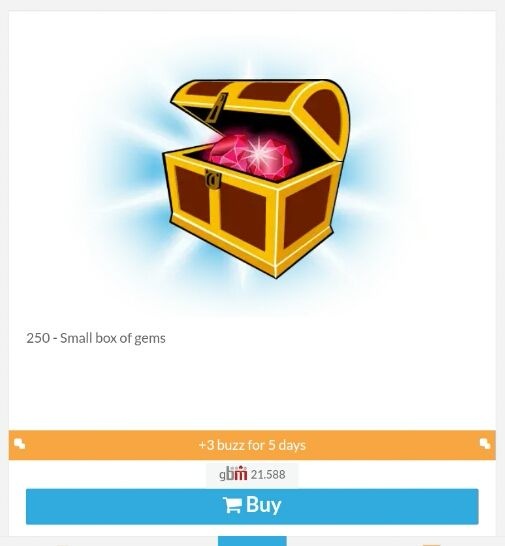Click the '+3 buzz for 5 days' text
Screen dimensions: 505x546
(x=252, y=445)
